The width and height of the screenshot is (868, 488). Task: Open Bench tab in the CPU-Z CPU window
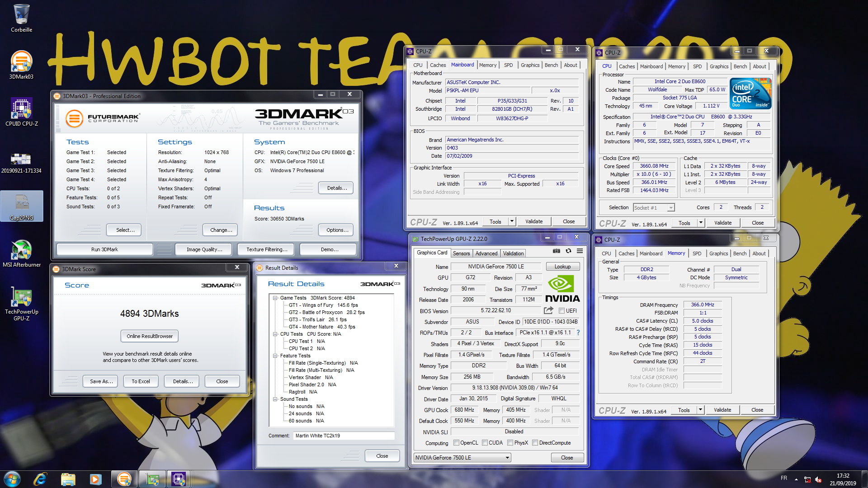click(740, 66)
